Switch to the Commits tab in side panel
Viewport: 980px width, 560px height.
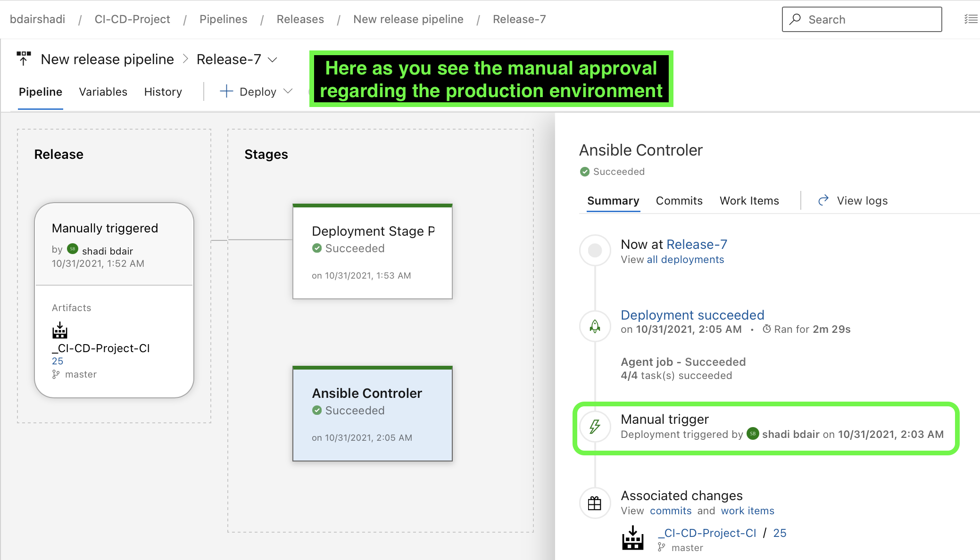click(679, 201)
